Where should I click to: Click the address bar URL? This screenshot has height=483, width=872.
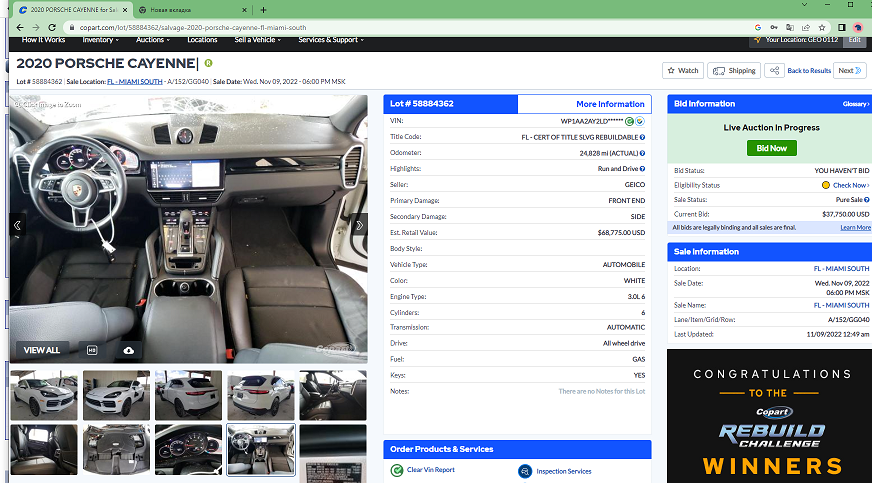[192, 27]
